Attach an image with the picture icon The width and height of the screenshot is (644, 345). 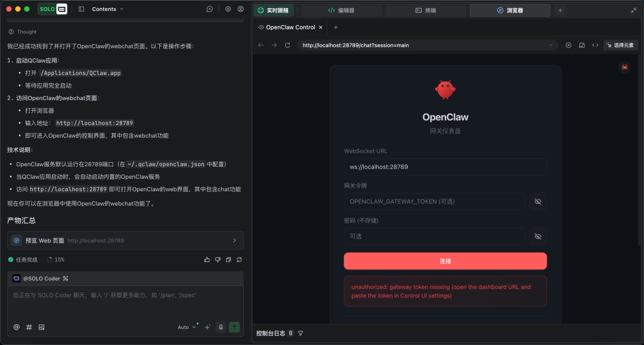[x=42, y=327]
